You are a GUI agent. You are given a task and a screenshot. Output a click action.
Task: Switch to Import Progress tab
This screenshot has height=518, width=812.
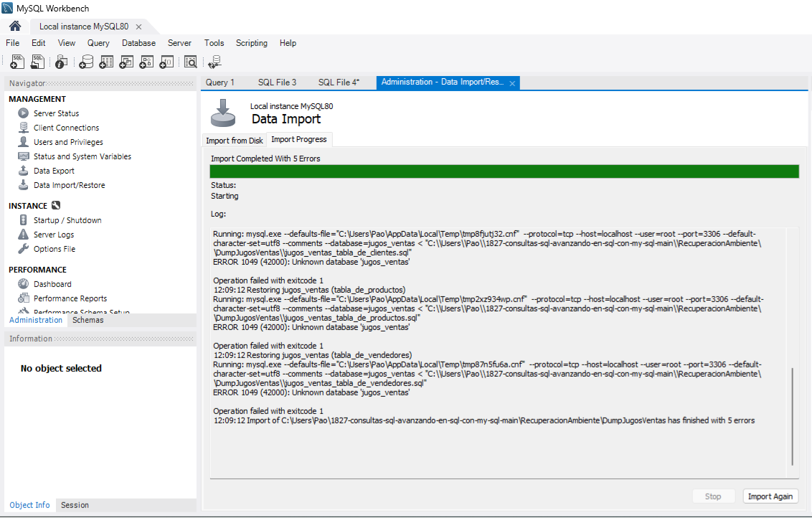pos(299,139)
